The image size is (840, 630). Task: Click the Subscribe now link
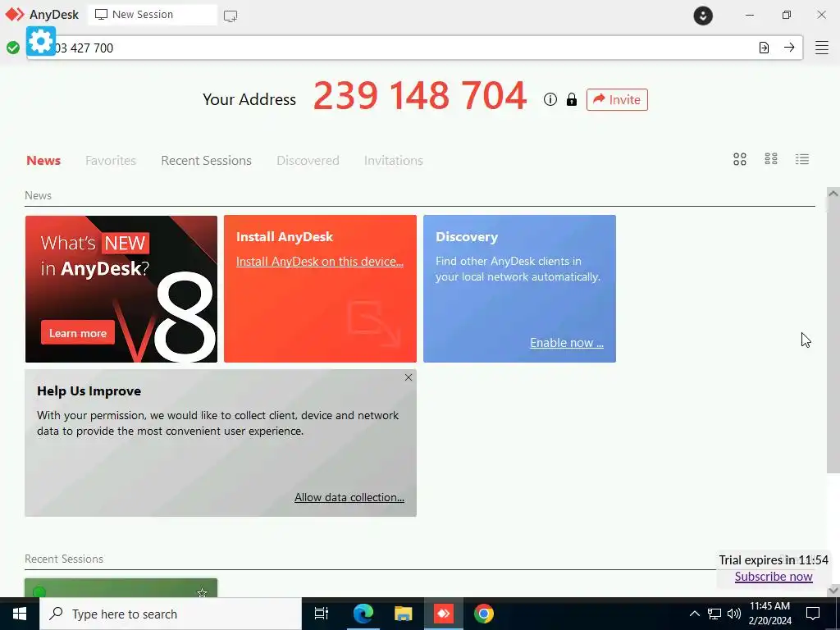[774, 577]
